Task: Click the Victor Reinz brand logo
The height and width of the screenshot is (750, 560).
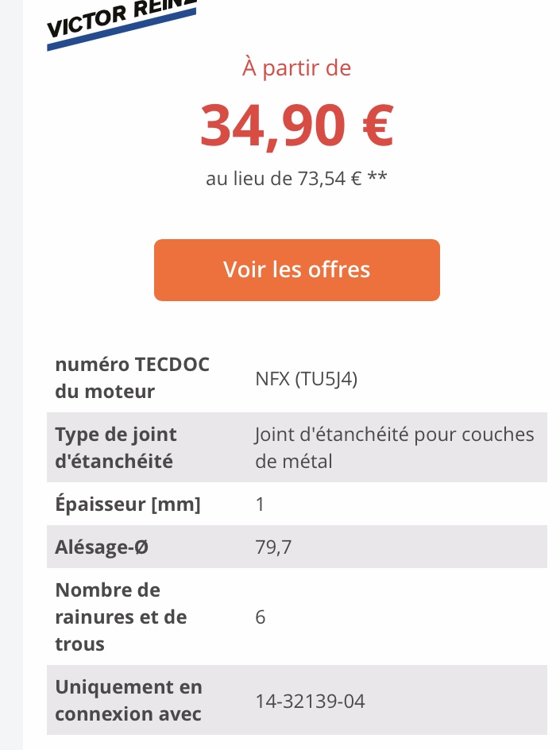Action: click(x=119, y=22)
